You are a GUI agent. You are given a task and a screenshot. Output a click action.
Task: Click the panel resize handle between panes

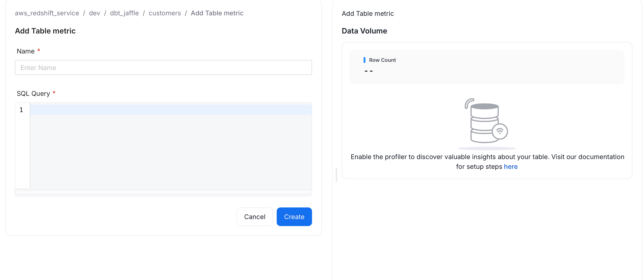coord(336,175)
